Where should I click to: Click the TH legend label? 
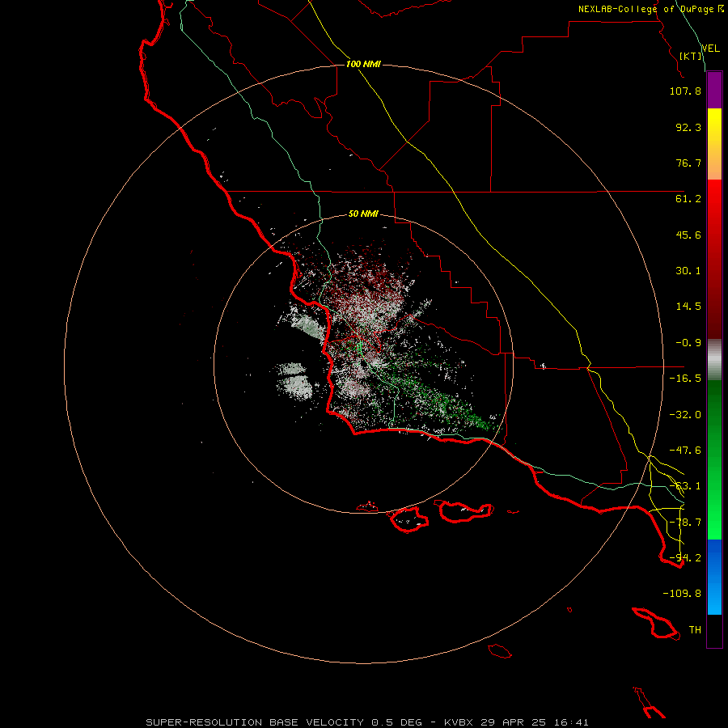coord(695,630)
